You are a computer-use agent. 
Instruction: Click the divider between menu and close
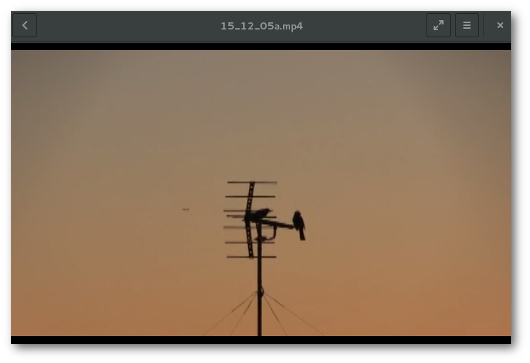pos(484,25)
